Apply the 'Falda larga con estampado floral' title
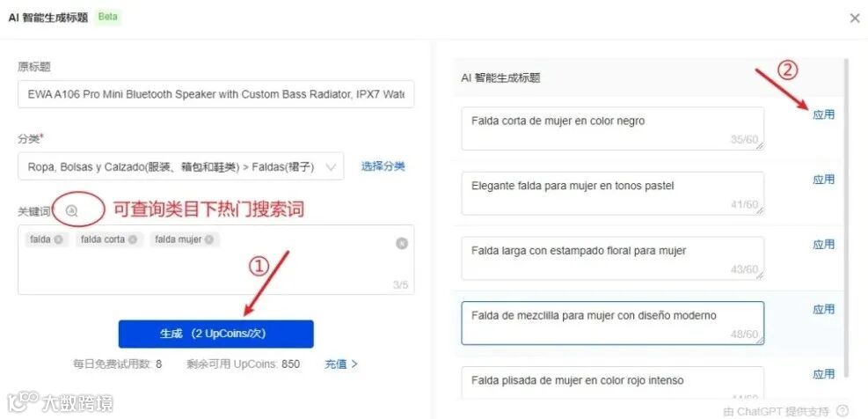This screenshot has height=419, width=868. (x=823, y=245)
